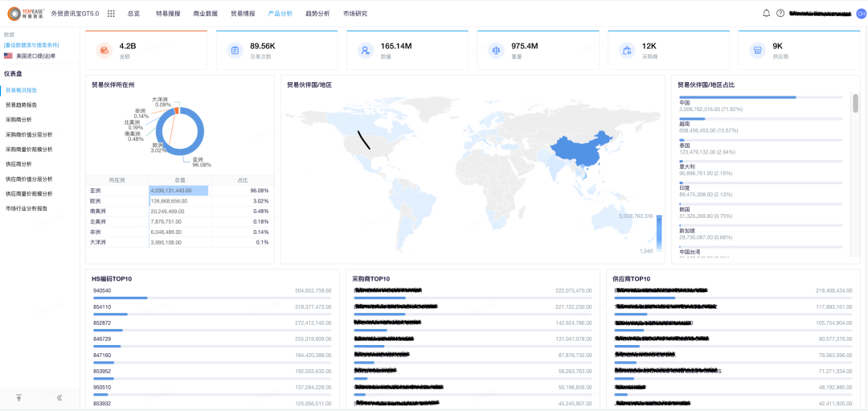Click the 欧洲 table row label
868x411 pixels.
pos(95,201)
